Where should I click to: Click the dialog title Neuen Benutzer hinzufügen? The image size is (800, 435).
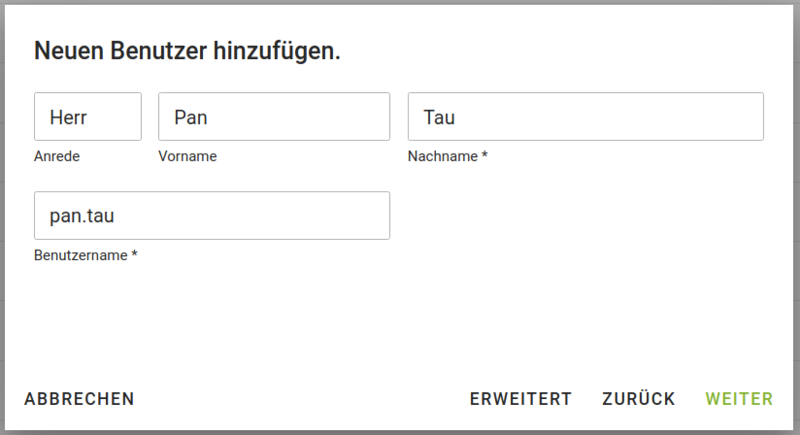click(x=187, y=51)
